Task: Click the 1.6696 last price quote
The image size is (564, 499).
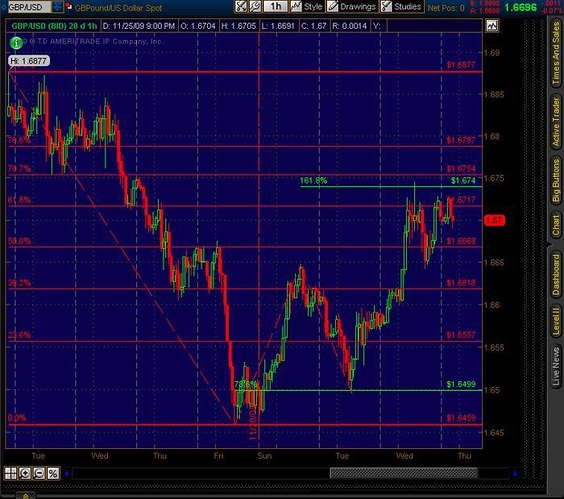Action: coord(520,7)
